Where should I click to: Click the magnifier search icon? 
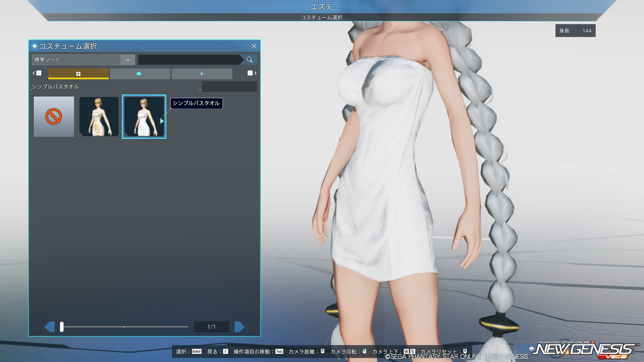(x=250, y=60)
